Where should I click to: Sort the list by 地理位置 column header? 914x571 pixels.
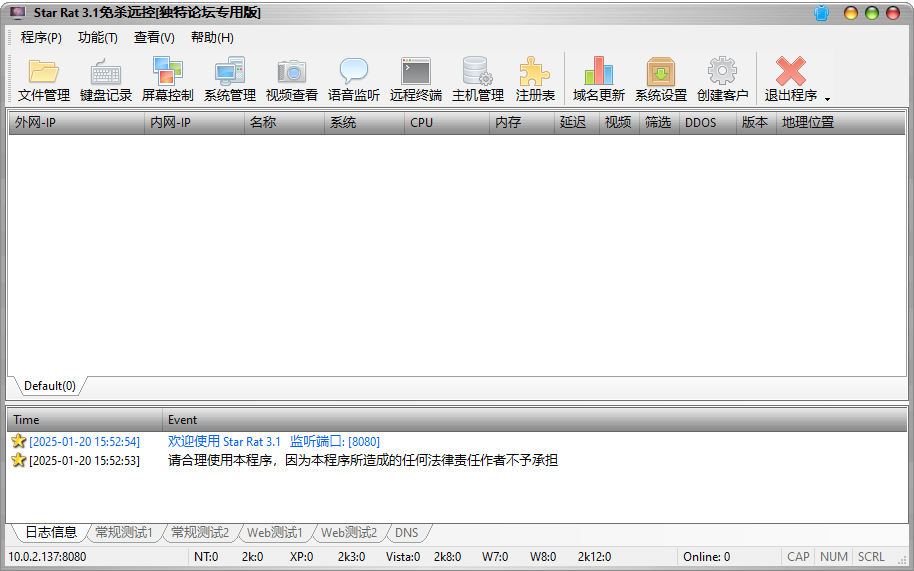pyautogui.click(x=808, y=123)
